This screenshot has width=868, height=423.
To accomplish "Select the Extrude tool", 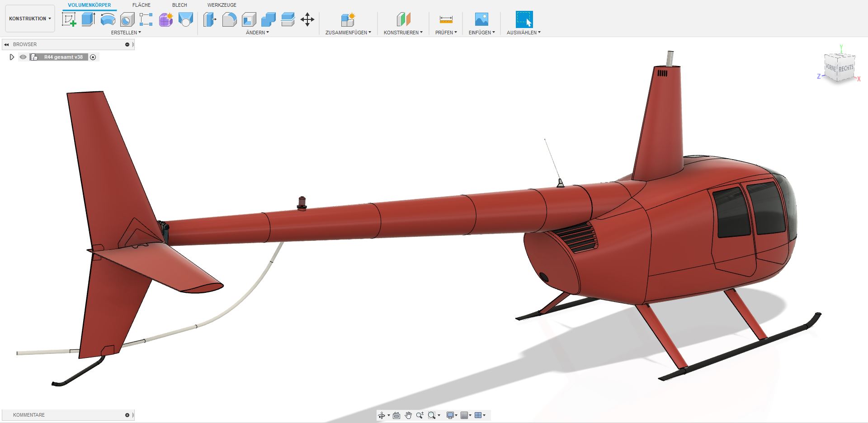I will [88, 19].
